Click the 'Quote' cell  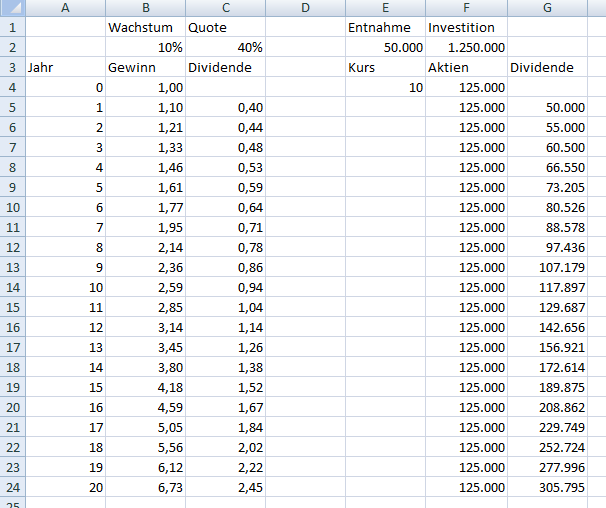[x=226, y=27]
